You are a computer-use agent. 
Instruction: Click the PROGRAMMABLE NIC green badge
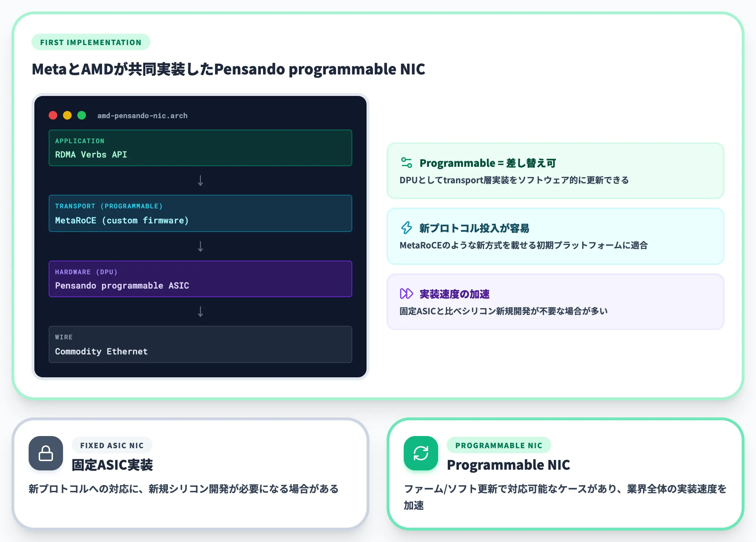pos(499,445)
